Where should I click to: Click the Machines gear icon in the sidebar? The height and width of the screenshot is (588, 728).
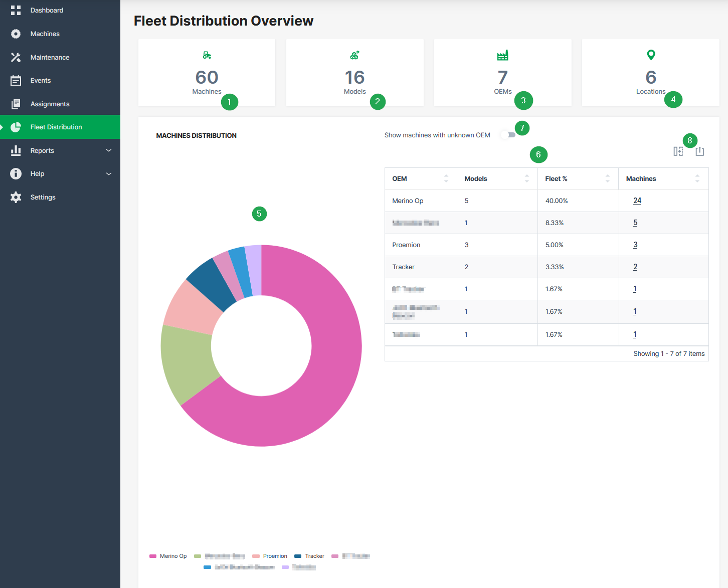click(16, 34)
